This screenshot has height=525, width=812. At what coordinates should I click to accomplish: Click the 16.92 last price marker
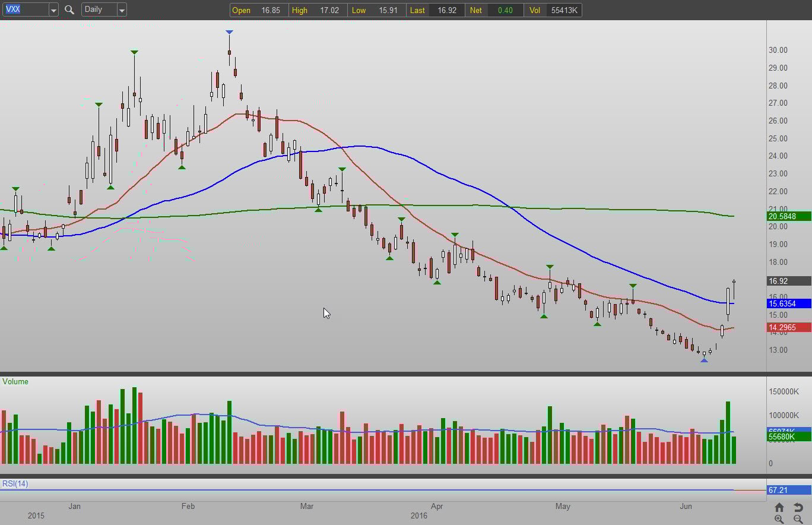(x=789, y=282)
